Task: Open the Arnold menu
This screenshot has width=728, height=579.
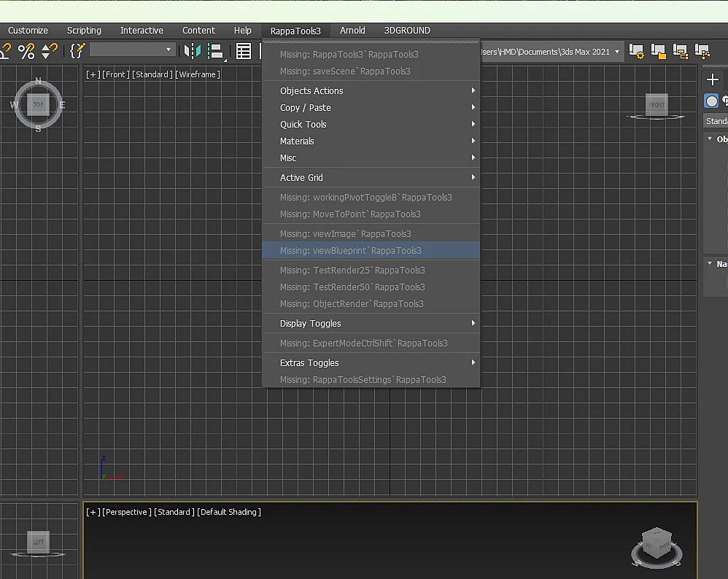Action: point(352,30)
